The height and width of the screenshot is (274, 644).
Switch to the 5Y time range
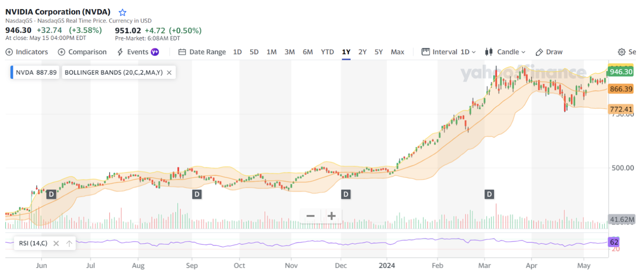(x=378, y=52)
